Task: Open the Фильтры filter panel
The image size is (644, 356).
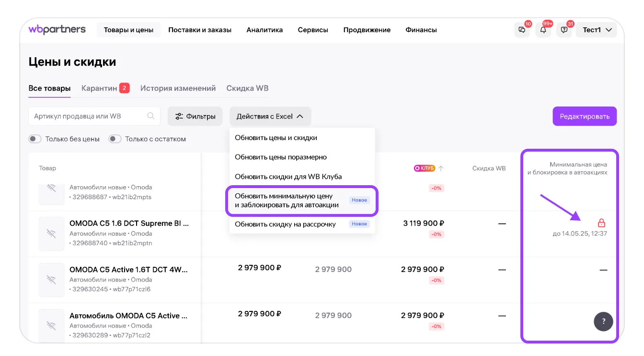Action: click(x=195, y=116)
